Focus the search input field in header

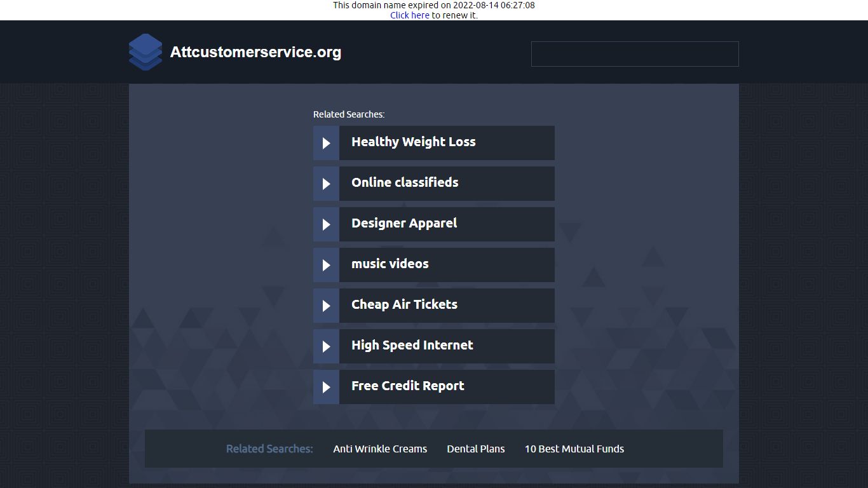click(635, 54)
